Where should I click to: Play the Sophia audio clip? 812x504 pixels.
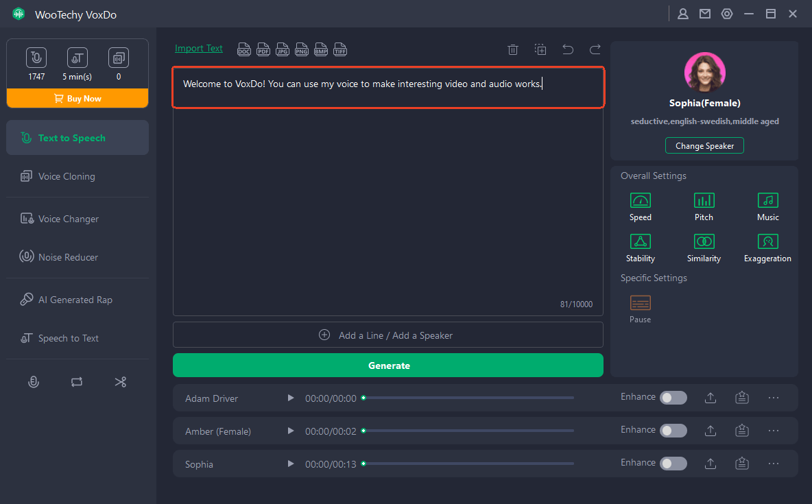coord(290,464)
